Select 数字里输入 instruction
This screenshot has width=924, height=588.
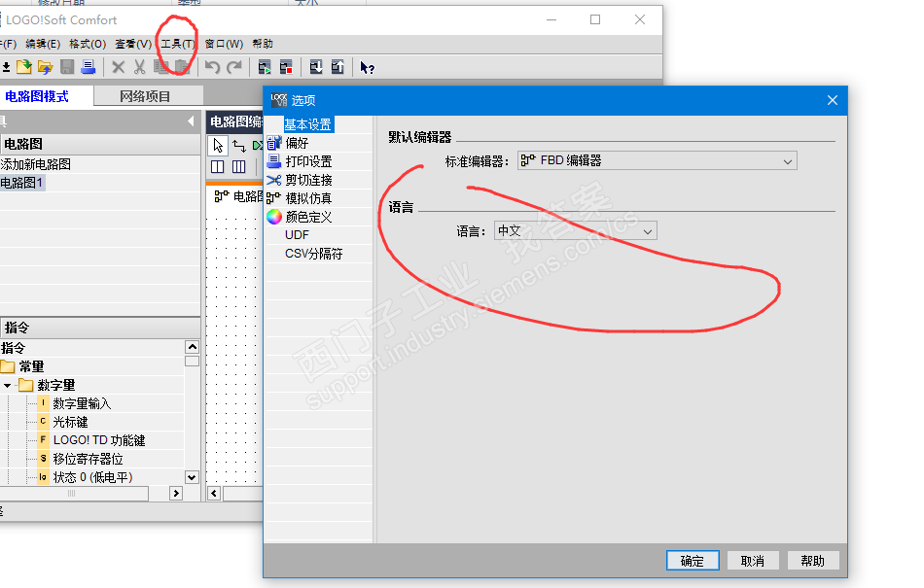coord(82,403)
